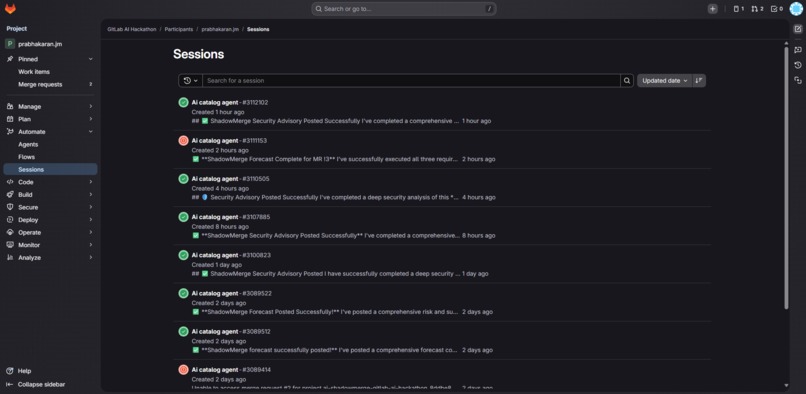This screenshot has height=394, width=806.
Task: Open AI catalog agent session #3110505
Action: [230, 178]
